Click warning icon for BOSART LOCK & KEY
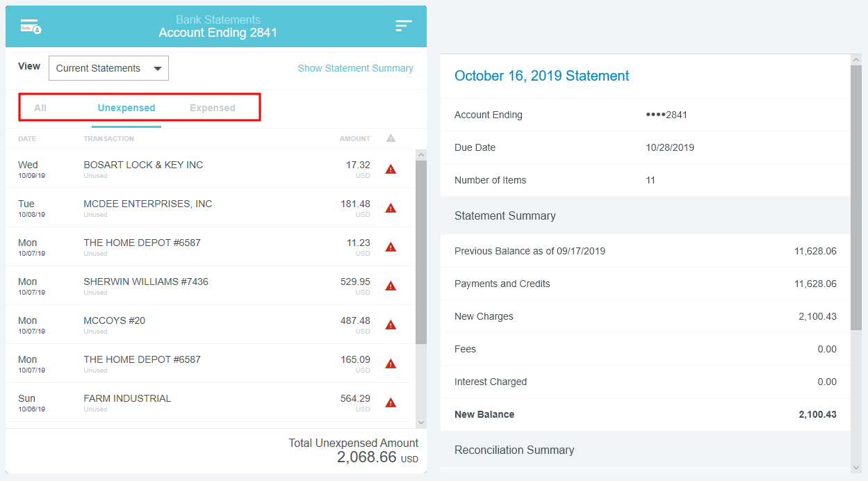The width and height of the screenshot is (868, 481). [391, 169]
